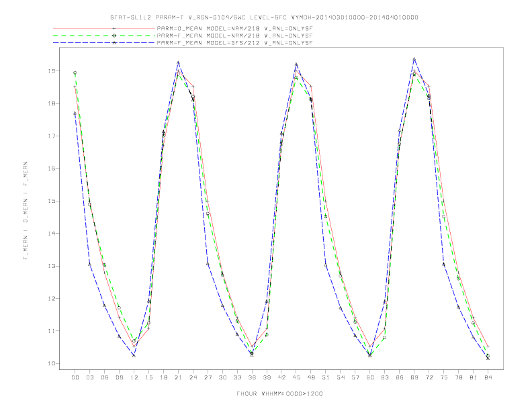
Task: Click the x-axis tick label 15
Action: point(148,377)
